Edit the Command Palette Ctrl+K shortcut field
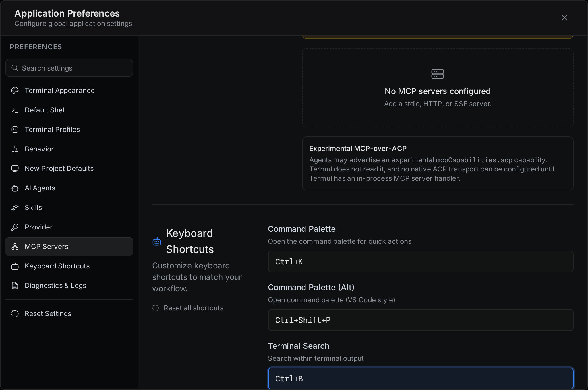 [421, 262]
